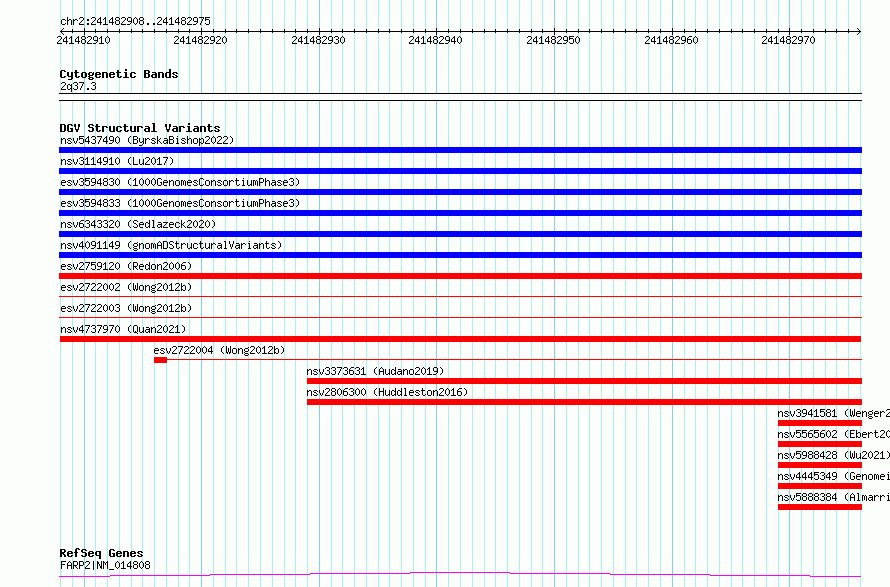Viewport: 890px width, 587px height.
Task: Click the red bar for nsv3941581
Action: pyautogui.click(x=820, y=423)
